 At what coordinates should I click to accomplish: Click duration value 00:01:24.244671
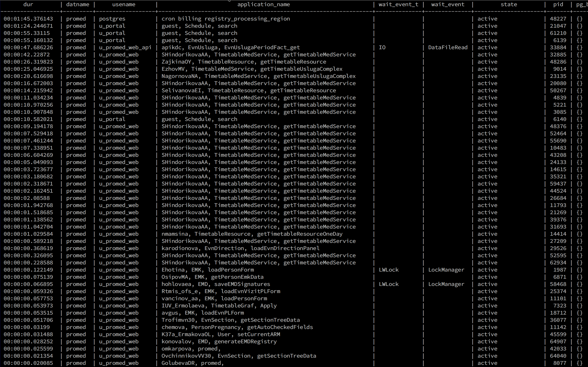click(x=28, y=26)
